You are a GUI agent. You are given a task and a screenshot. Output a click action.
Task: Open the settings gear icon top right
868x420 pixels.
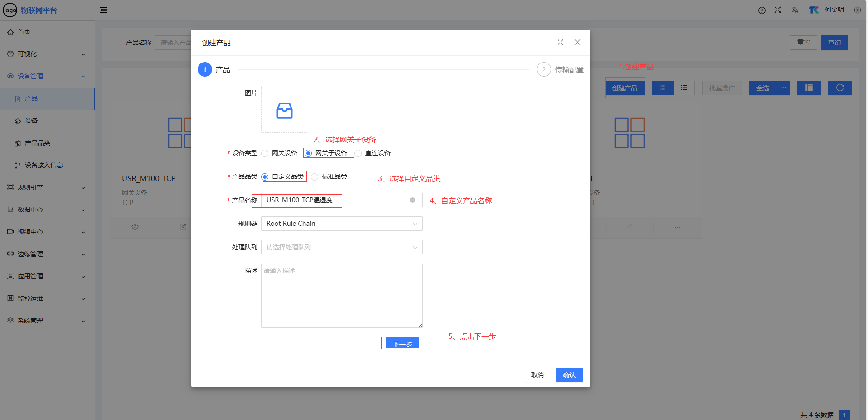pos(857,10)
